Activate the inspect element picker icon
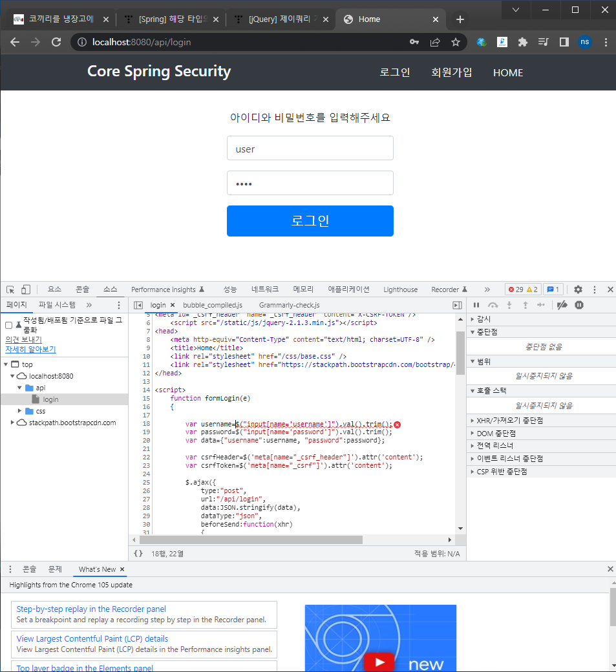Screen dimensions: 616x672 point(11,289)
